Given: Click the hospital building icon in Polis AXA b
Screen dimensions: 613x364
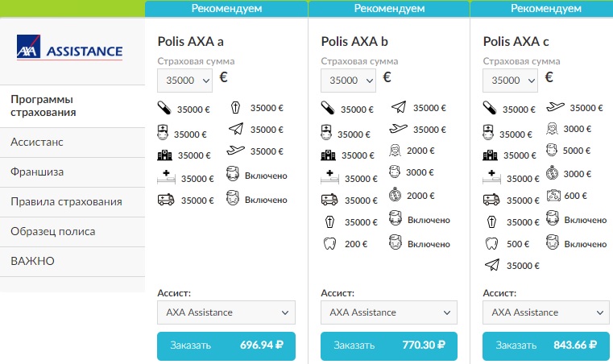Looking at the screenshot, I should tap(328, 155).
